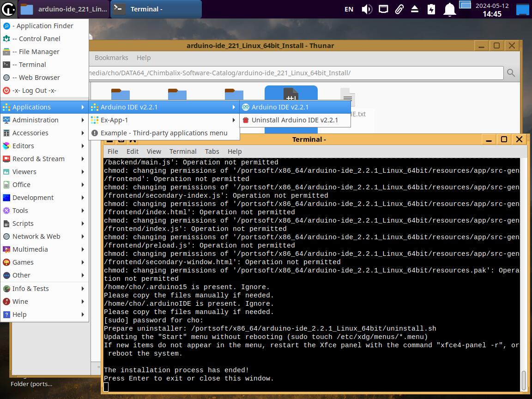
Task: Click the Thunar search magnifier icon
Action: tap(511, 73)
